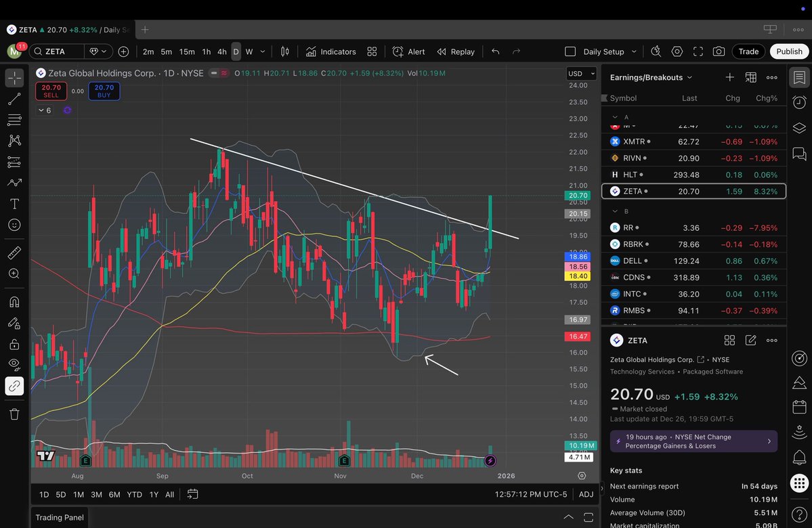Viewport: 812px width, 528px height.
Task: Collapse the indicator legend showing 6
Action: coord(45,110)
